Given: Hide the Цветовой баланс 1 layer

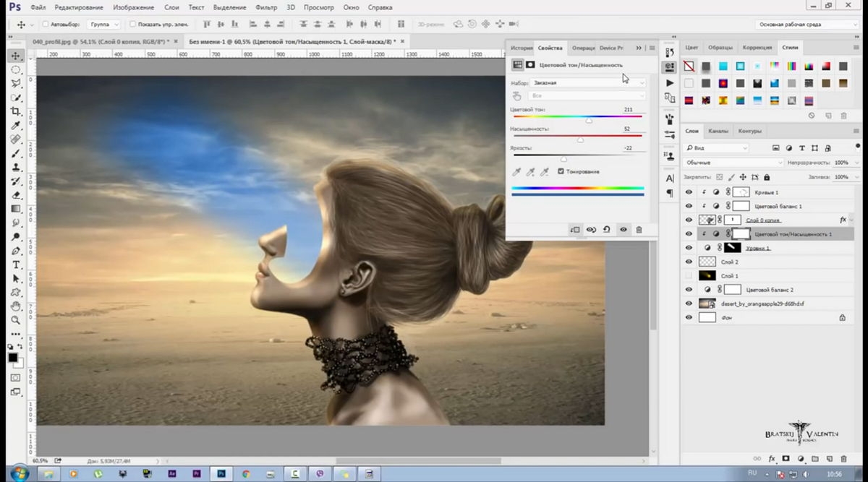Looking at the screenshot, I should pyautogui.click(x=689, y=206).
